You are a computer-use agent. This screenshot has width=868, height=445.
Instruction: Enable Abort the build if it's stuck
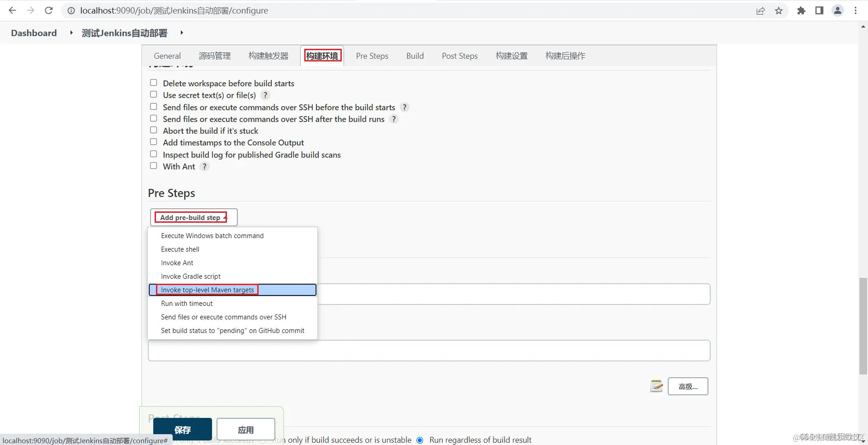pyautogui.click(x=154, y=130)
